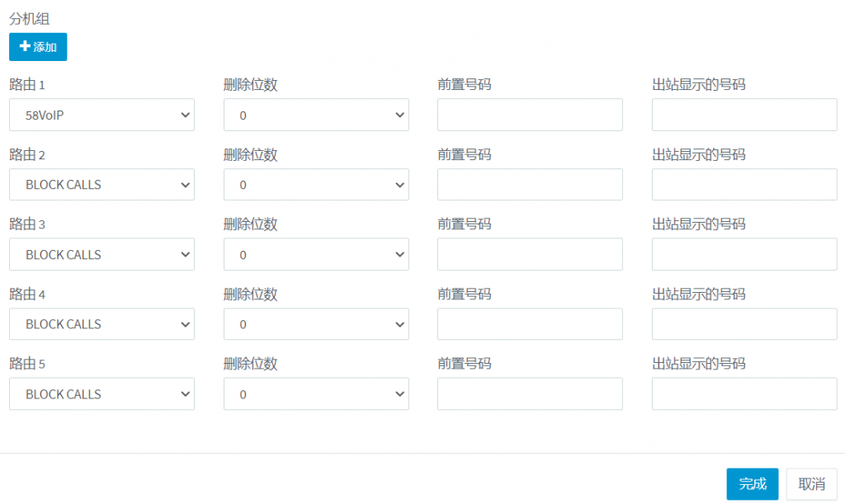The height and width of the screenshot is (504, 845).
Task: Open the 路由 2 BLOCK CALLS dropdown
Action: pos(101,185)
